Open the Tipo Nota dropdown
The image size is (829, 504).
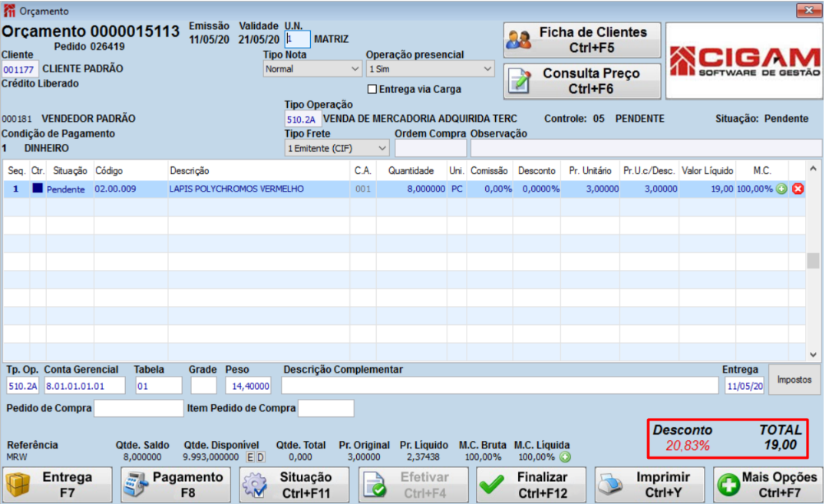coord(312,69)
